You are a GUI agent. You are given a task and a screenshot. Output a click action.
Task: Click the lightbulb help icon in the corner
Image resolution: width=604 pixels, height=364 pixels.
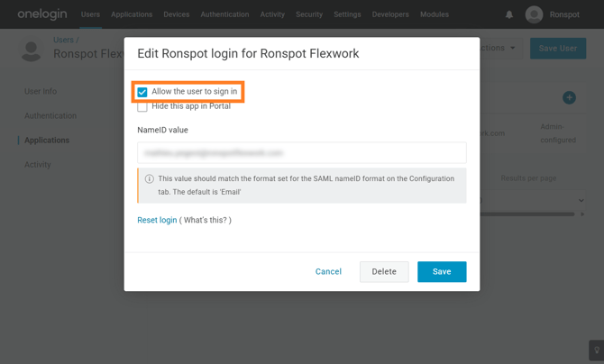(x=596, y=350)
